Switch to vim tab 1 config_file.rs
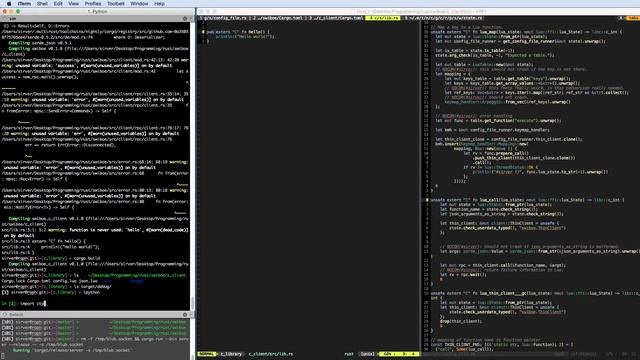The image size is (640, 360). coord(224,18)
